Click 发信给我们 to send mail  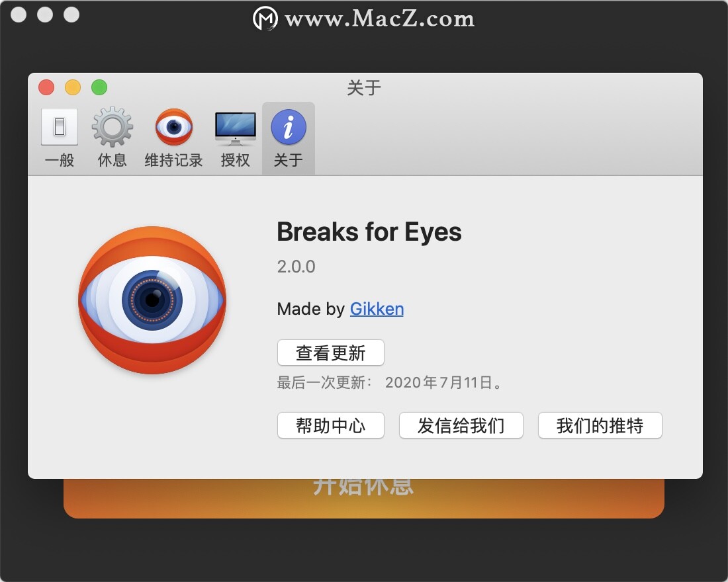[x=461, y=425]
